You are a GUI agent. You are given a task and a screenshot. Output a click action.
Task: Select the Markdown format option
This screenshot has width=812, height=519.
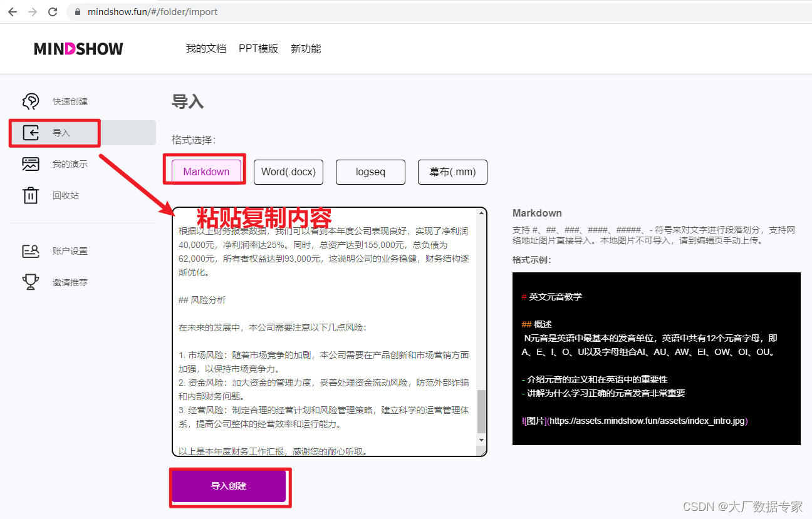pos(206,172)
